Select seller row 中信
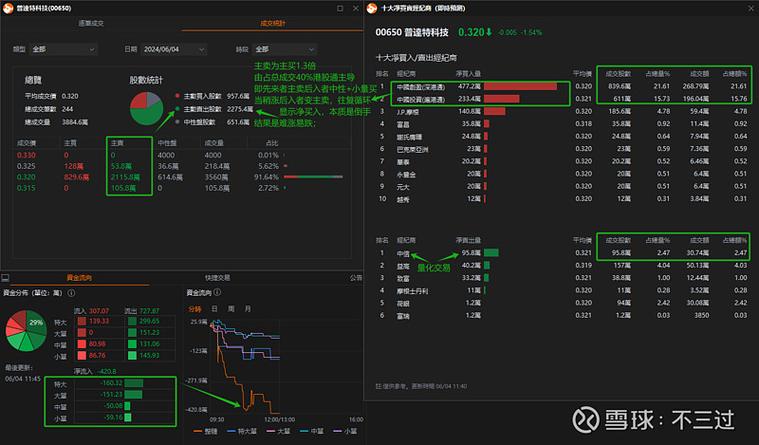Screen dimensions: 759x445 click(562, 253)
